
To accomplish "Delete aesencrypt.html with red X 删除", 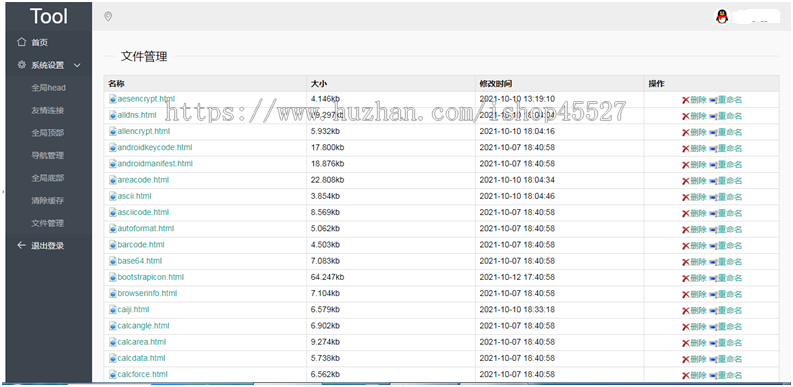I will click(x=694, y=100).
